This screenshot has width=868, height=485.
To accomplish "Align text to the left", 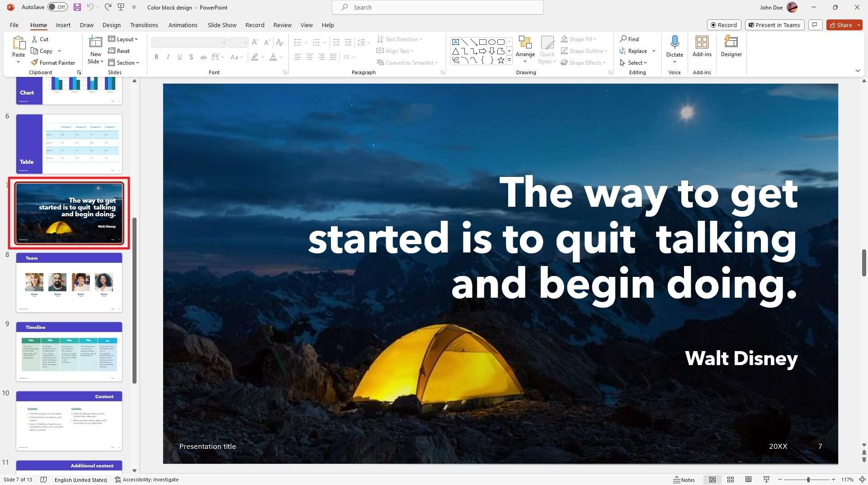I will coord(297,57).
